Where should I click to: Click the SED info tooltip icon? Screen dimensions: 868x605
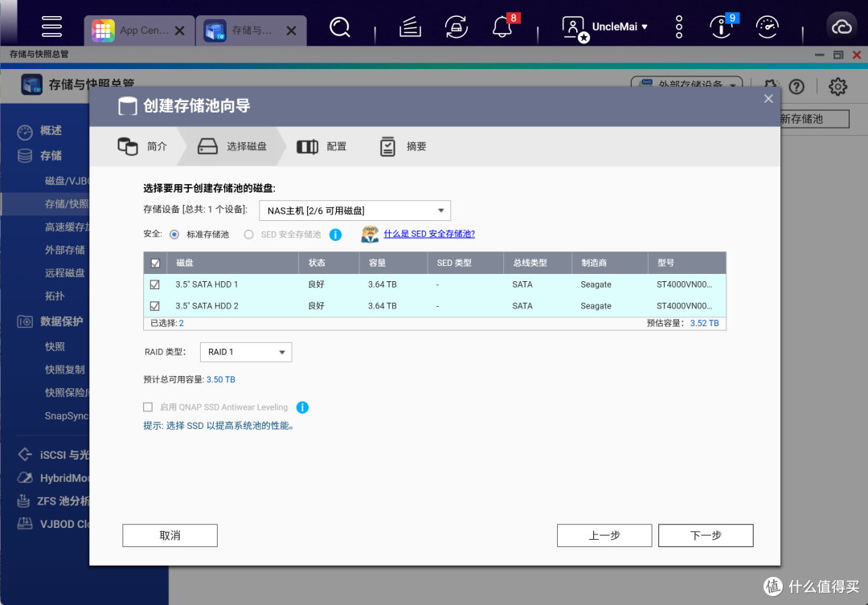(334, 235)
